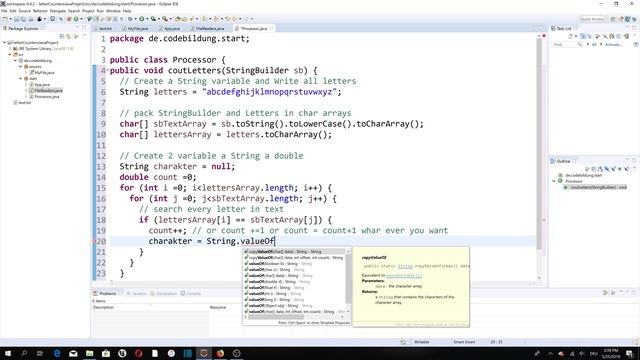Click the Quick Access field
The width and height of the screenshot is (640, 360).
click(591, 19)
